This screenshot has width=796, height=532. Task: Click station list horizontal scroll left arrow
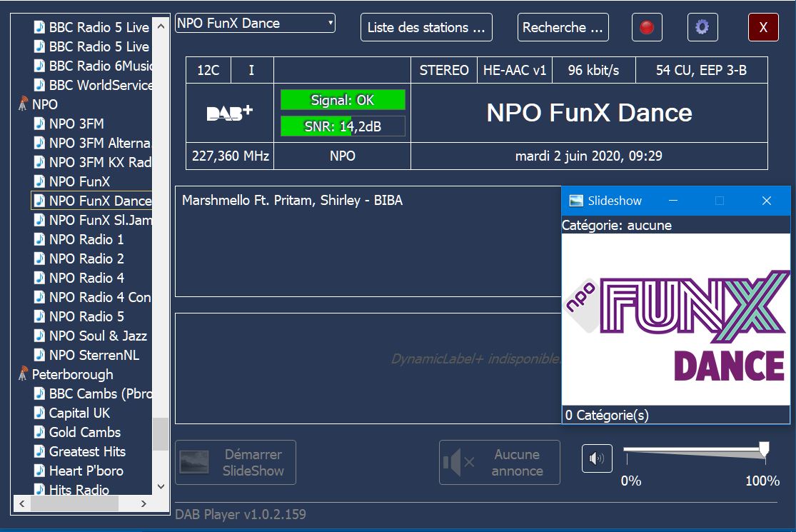(x=22, y=503)
